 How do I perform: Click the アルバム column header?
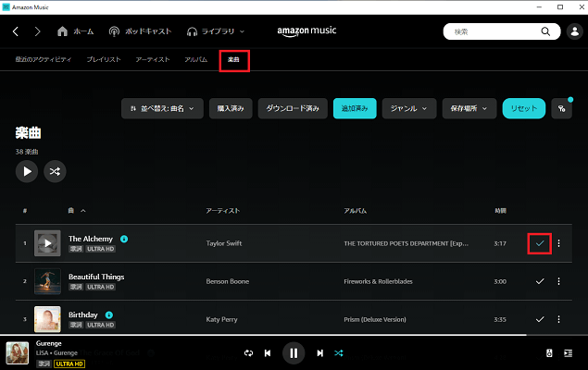[356, 211]
